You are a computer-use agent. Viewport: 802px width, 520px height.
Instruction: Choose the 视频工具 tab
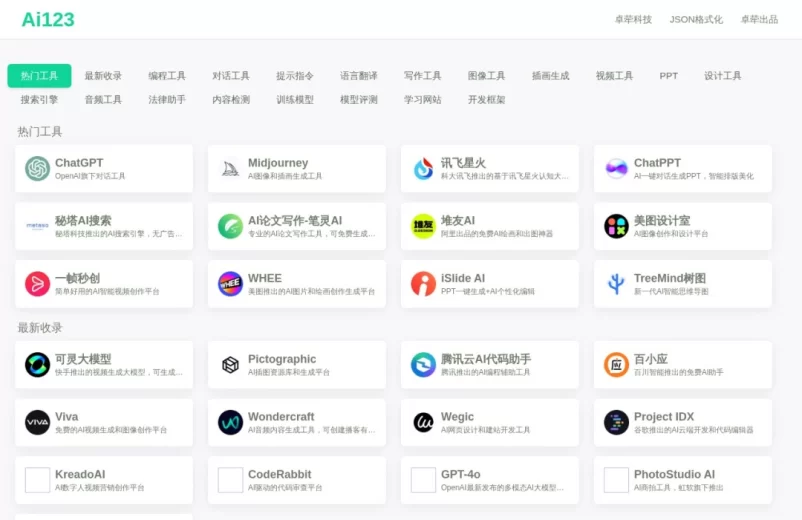coord(614,76)
